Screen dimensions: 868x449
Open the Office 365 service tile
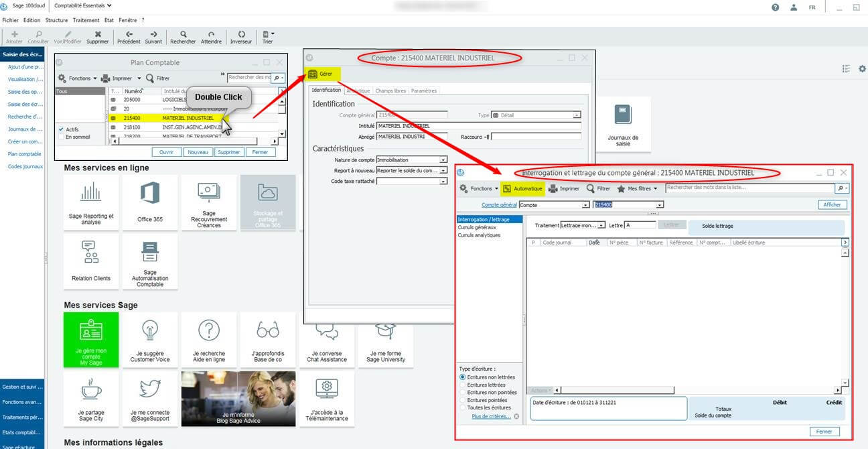coord(150,202)
